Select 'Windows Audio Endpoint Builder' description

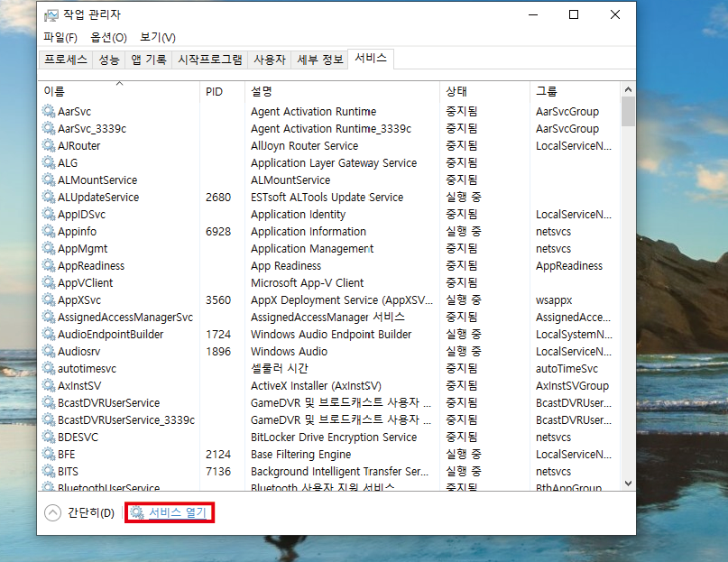(331, 335)
